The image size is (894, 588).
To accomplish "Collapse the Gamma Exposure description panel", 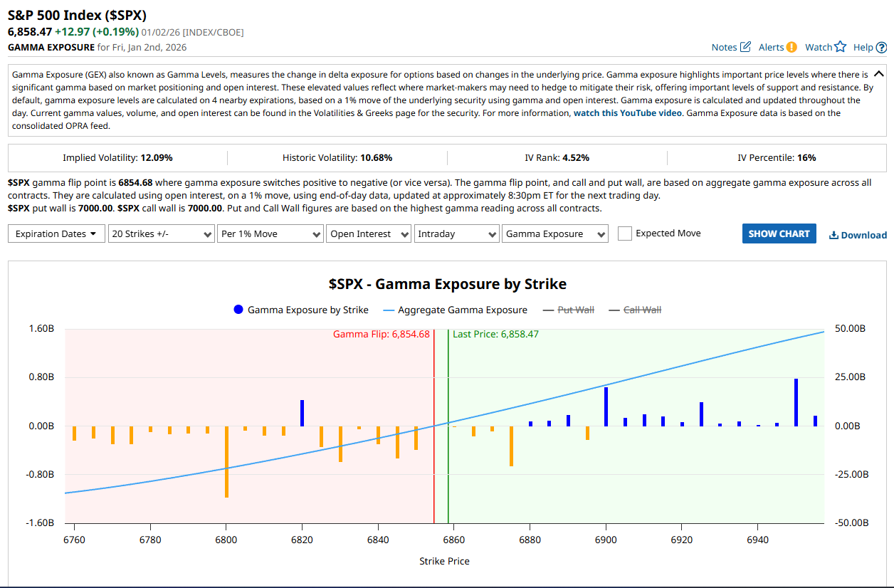I will pyautogui.click(x=878, y=73).
